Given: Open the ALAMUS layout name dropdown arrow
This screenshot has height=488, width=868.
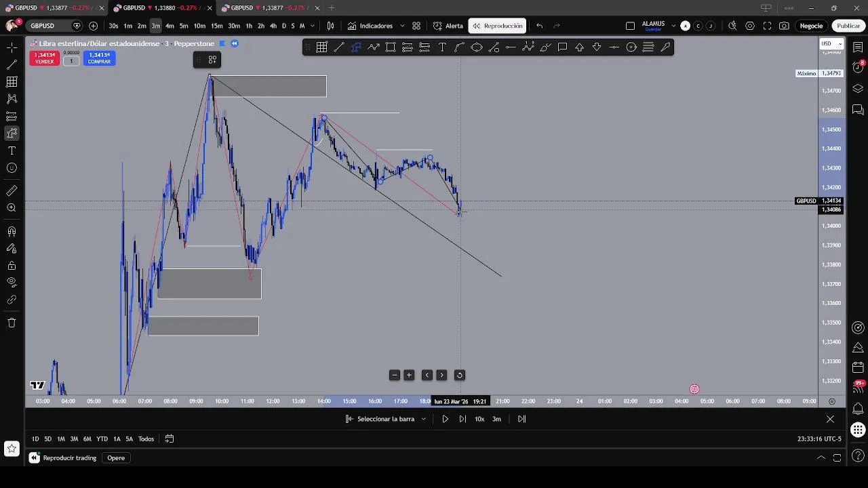Looking at the screenshot, I should pos(673,26).
